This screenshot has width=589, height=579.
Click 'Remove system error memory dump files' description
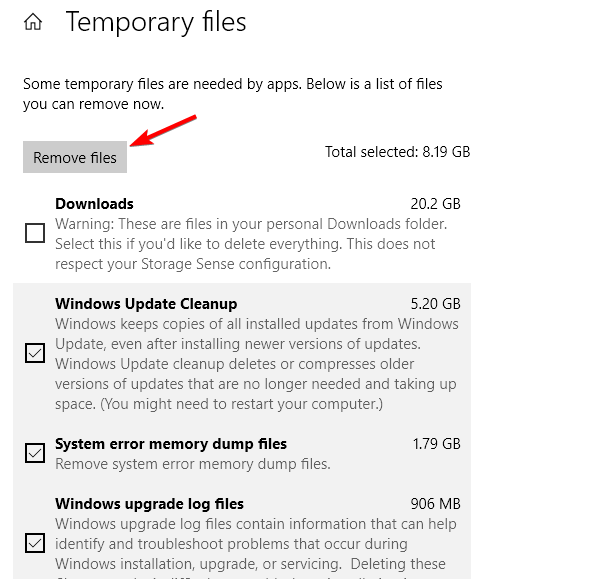[193, 464]
